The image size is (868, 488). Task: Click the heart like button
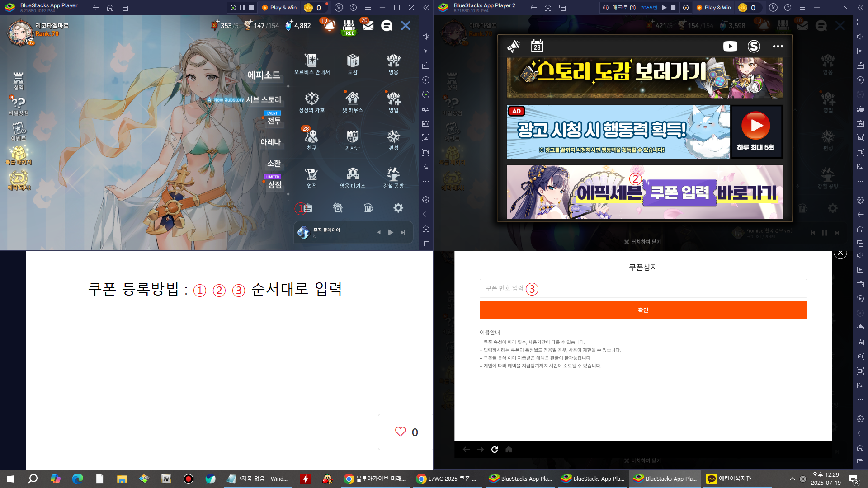401,432
